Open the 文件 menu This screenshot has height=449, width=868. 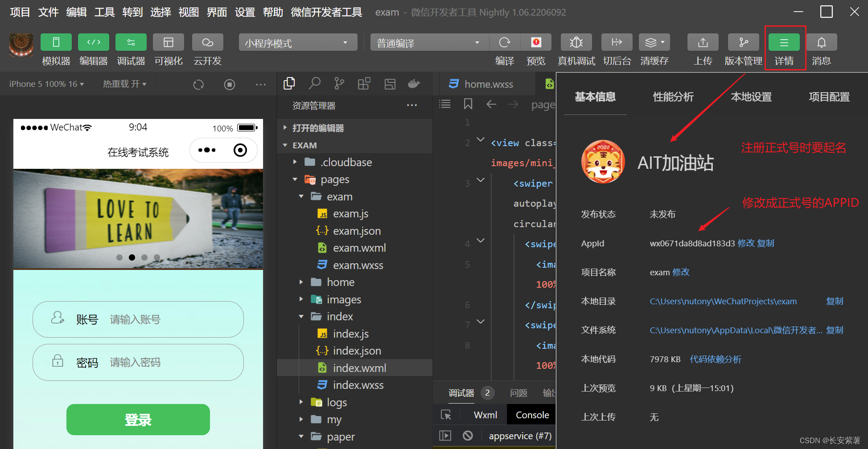(48, 12)
